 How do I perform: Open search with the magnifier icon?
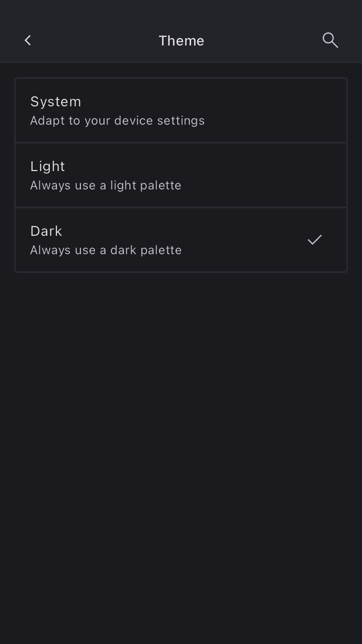point(330,40)
